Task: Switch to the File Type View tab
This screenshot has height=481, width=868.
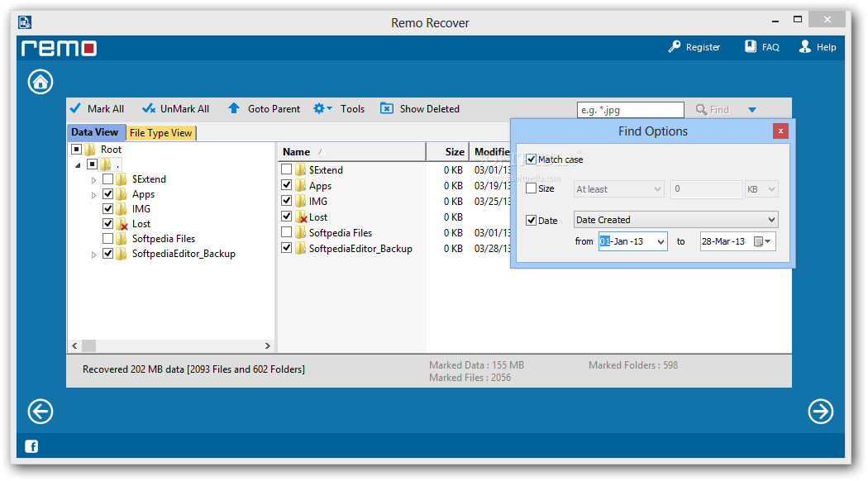Action: coord(161,133)
